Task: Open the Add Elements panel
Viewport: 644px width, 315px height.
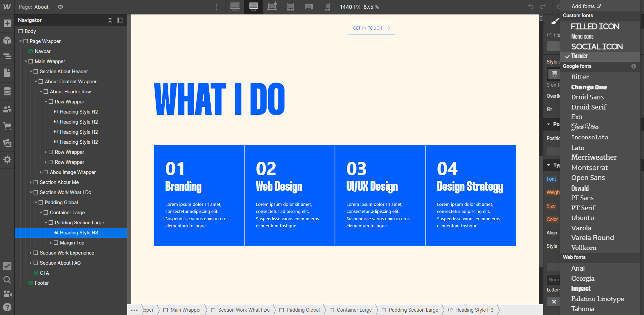Action: (x=7, y=23)
